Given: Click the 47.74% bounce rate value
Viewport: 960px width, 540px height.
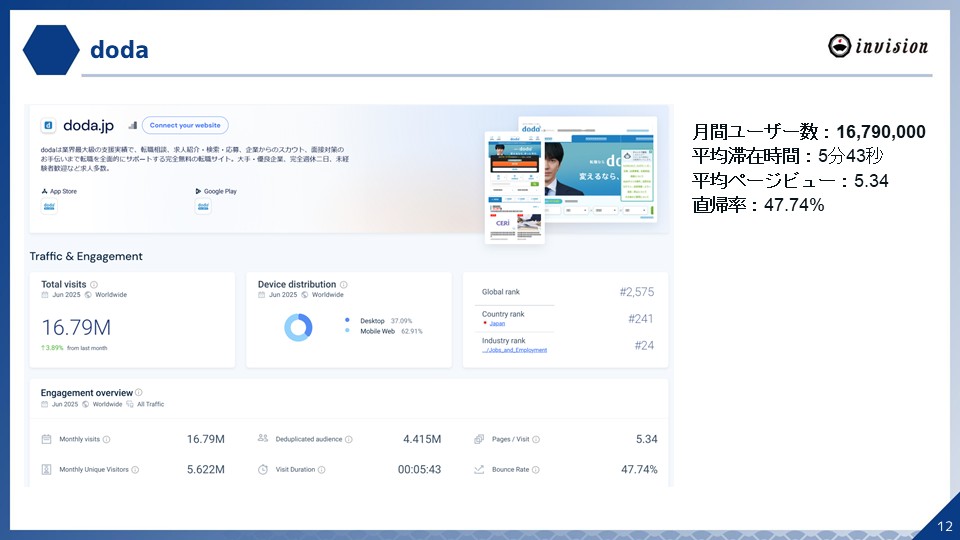Looking at the screenshot, I should tap(639, 470).
